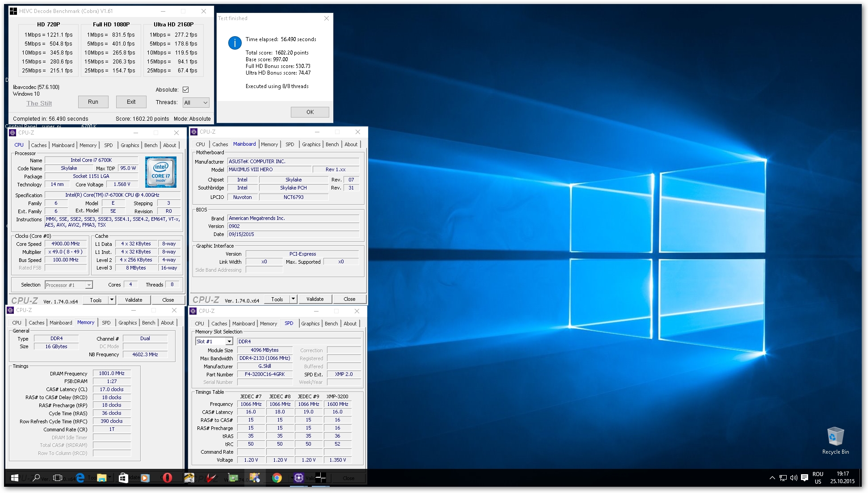The width and height of the screenshot is (868, 493).
Task: Click Exit button in HEVC benchmark
Action: coord(131,102)
